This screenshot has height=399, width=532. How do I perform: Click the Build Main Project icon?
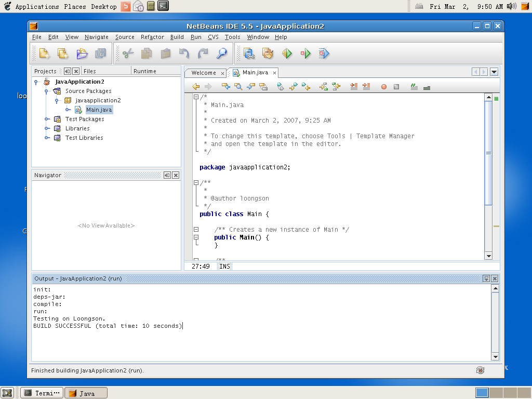pos(249,53)
